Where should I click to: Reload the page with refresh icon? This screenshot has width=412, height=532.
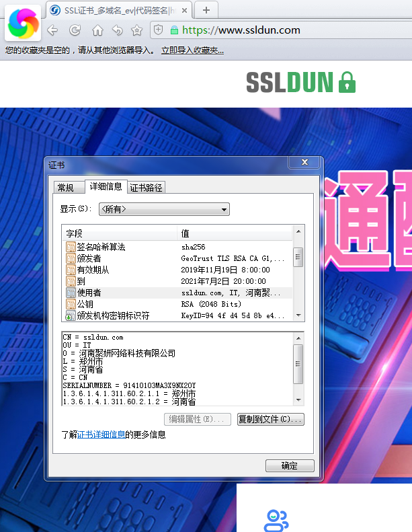point(75,30)
